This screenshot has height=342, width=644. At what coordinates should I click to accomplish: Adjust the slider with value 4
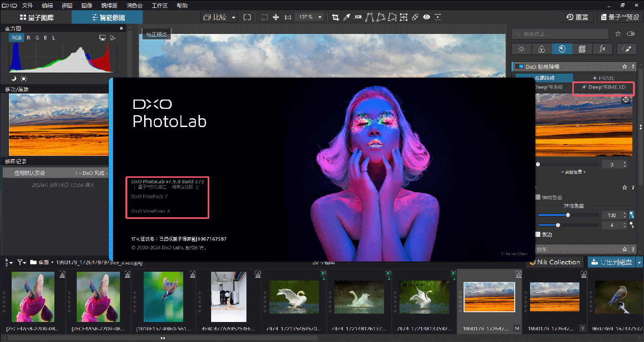(568, 225)
